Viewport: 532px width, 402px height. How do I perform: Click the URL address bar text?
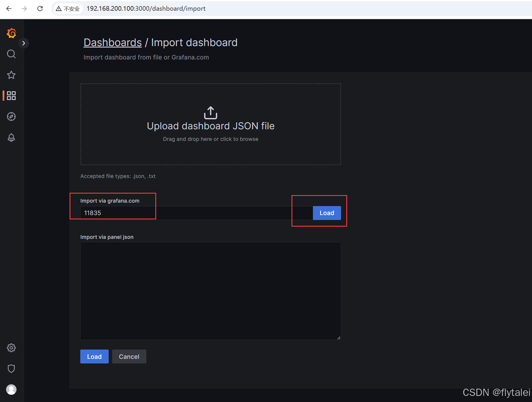pos(146,9)
